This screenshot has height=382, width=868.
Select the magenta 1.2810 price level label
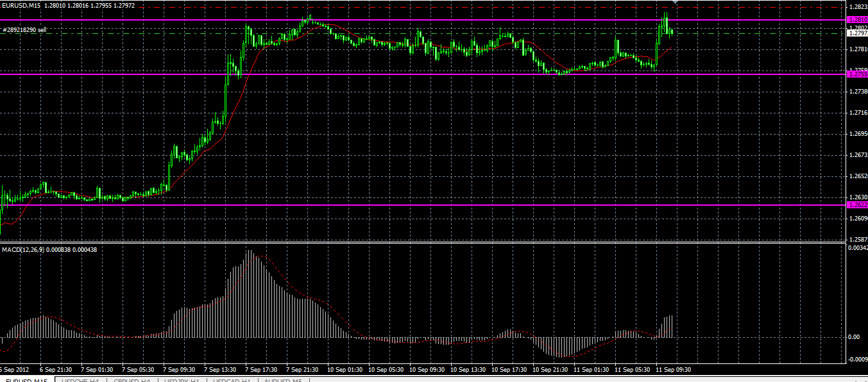coord(858,20)
